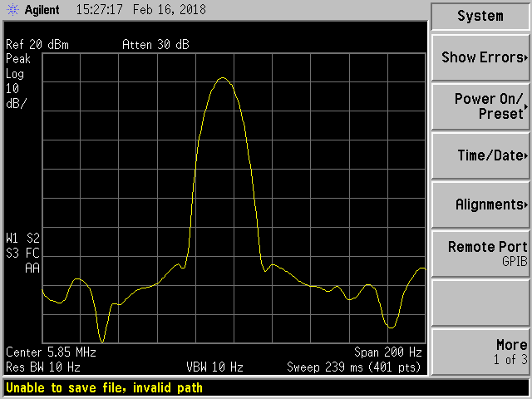Click the date and time display
Image resolution: width=532 pixels, height=399 pixels.
pos(140,12)
